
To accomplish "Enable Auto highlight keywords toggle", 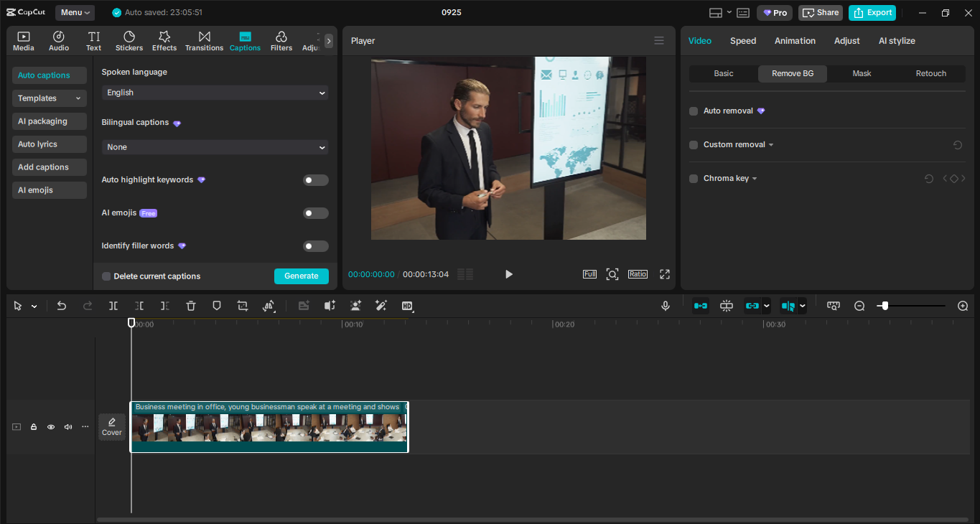I will coord(315,180).
